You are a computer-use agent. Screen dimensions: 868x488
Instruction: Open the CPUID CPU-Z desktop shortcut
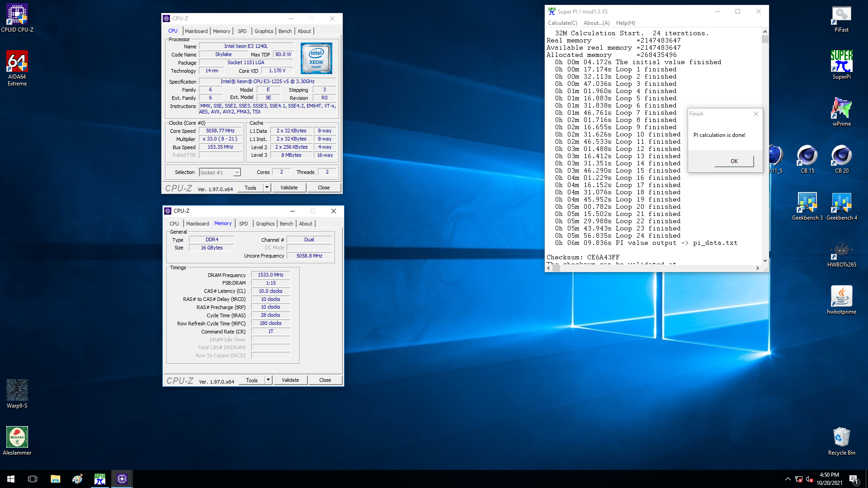[x=17, y=18]
